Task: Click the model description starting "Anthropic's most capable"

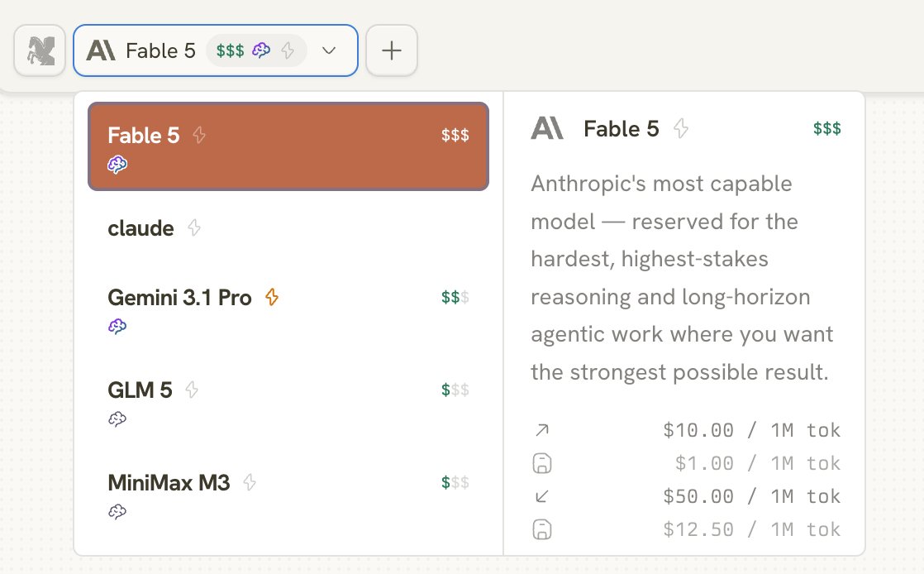Action: 682,278
